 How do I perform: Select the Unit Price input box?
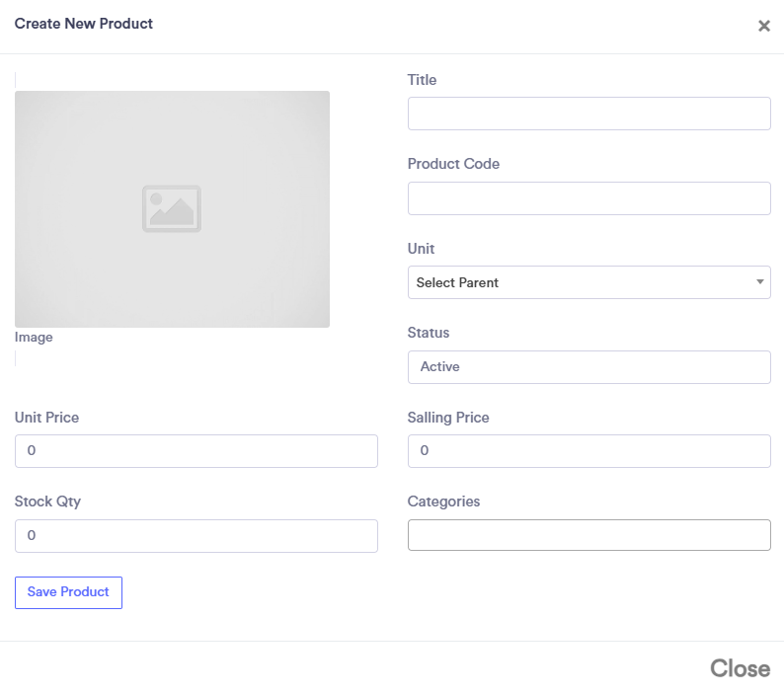tap(196, 451)
